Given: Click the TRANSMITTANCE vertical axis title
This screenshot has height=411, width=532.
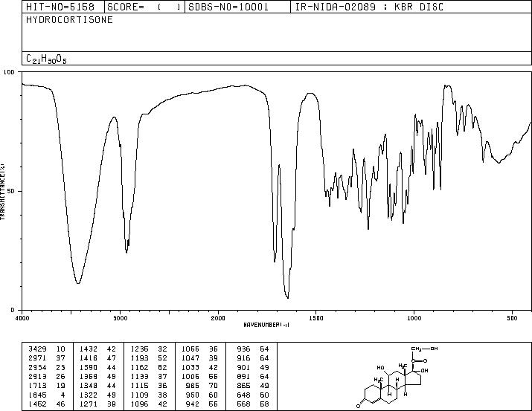Looking at the screenshot, I should point(2,192).
